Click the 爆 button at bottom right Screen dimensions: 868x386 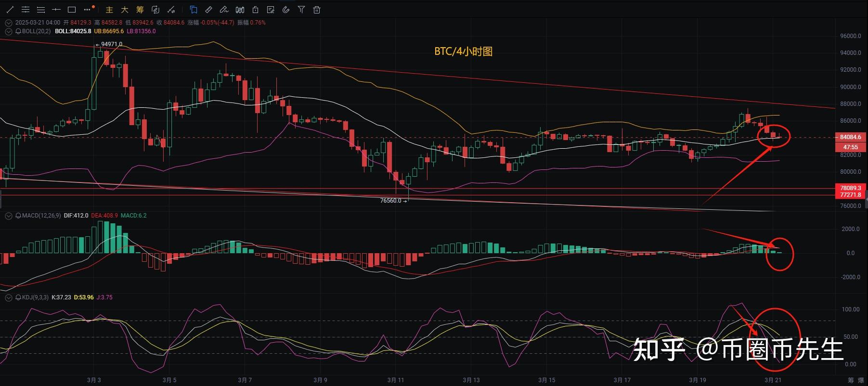click(861, 380)
